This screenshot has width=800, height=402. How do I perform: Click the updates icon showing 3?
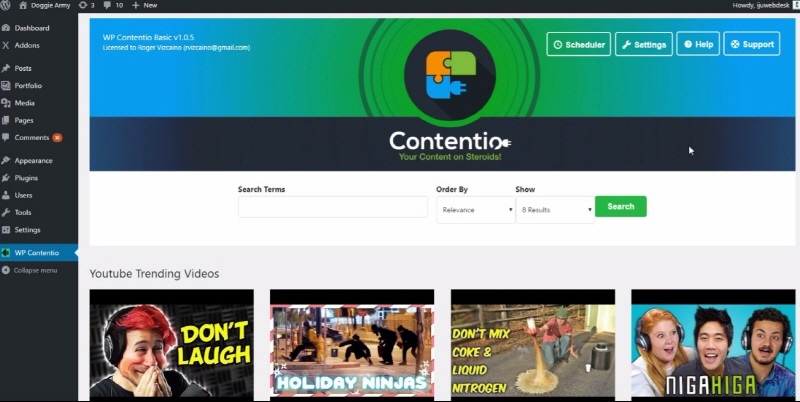(x=83, y=5)
